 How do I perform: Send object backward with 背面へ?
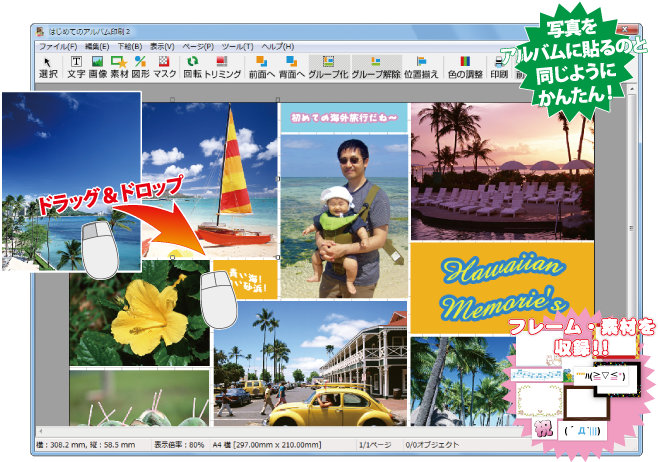pyautogui.click(x=292, y=68)
